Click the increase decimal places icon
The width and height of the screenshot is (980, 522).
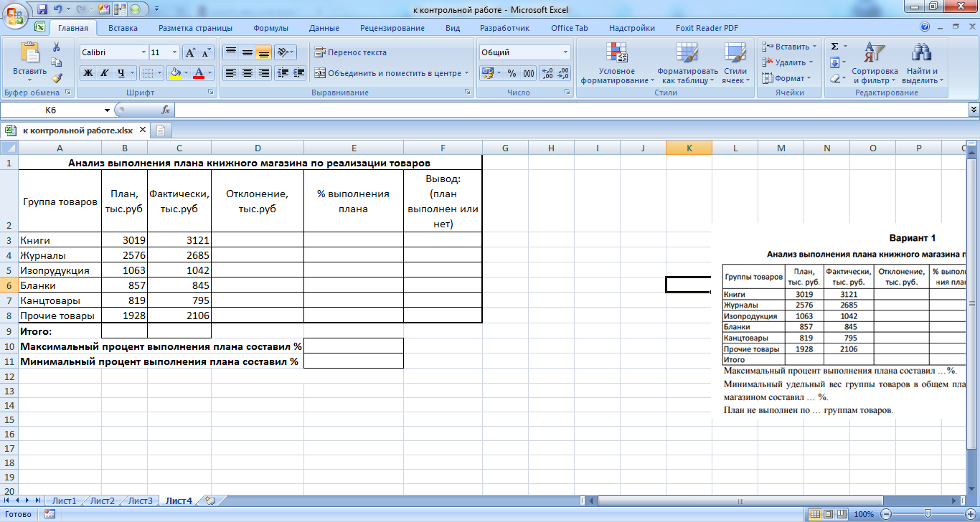(x=547, y=73)
